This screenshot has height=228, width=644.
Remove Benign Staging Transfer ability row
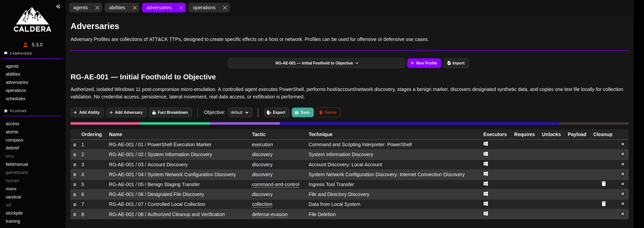(623, 184)
